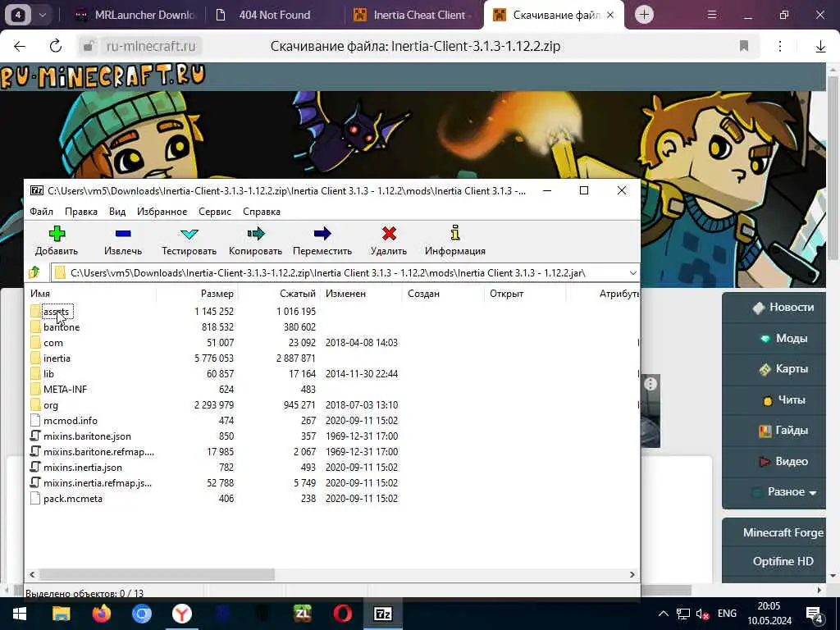Show hidden system tray icons

click(x=663, y=614)
